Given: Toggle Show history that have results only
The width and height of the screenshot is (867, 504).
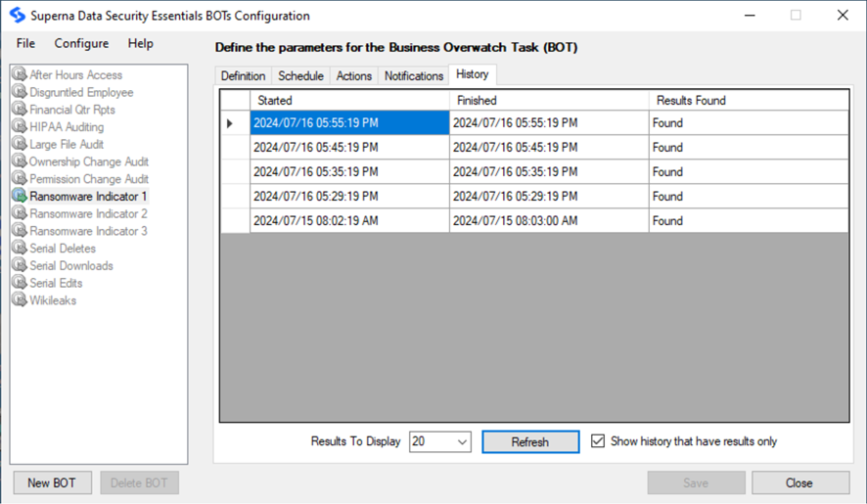Looking at the screenshot, I should click(x=598, y=441).
